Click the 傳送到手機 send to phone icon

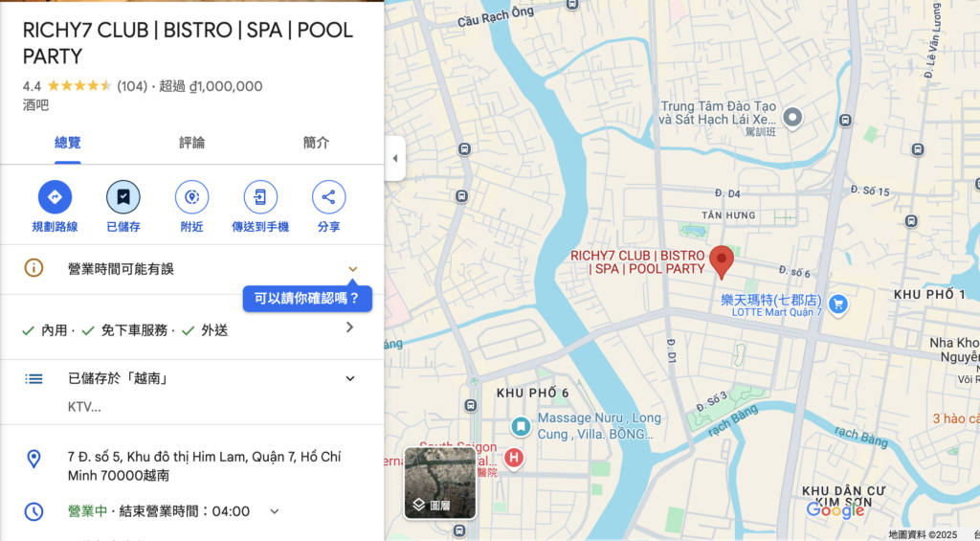pos(260,197)
